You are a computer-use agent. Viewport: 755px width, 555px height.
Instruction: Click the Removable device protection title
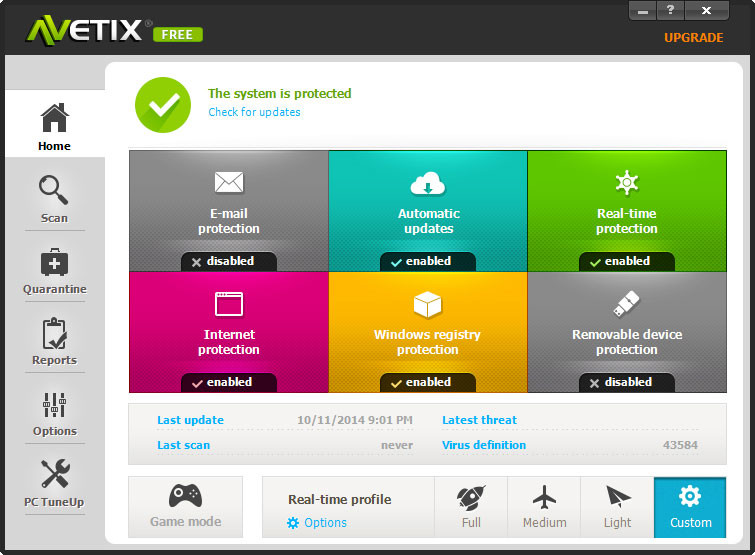627,342
